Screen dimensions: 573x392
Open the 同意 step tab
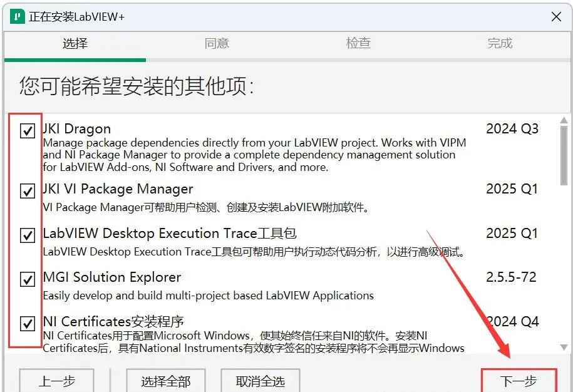[217, 43]
